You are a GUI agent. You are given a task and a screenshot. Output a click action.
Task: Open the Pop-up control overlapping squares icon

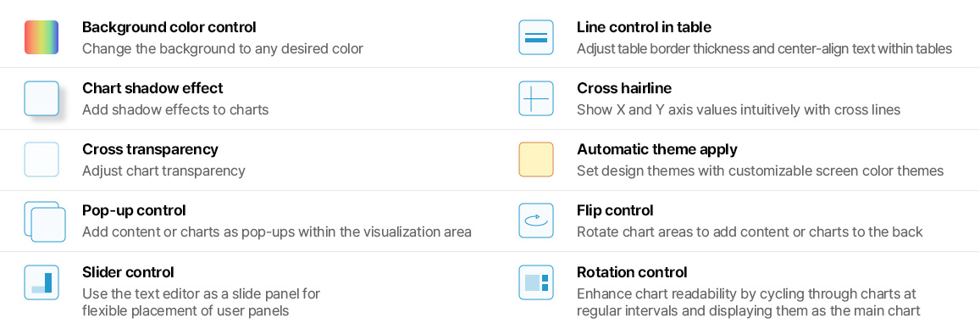pyautogui.click(x=44, y=221)
